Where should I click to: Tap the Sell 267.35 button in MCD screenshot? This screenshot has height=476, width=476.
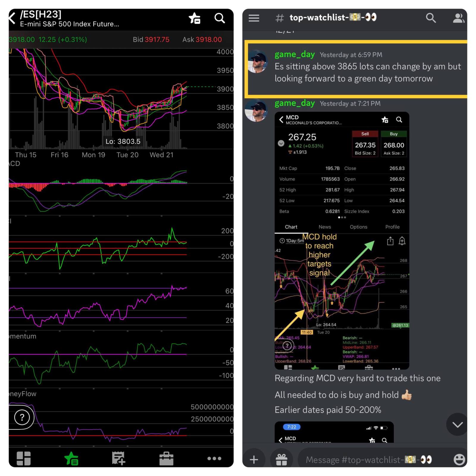(x=365, y=144)
